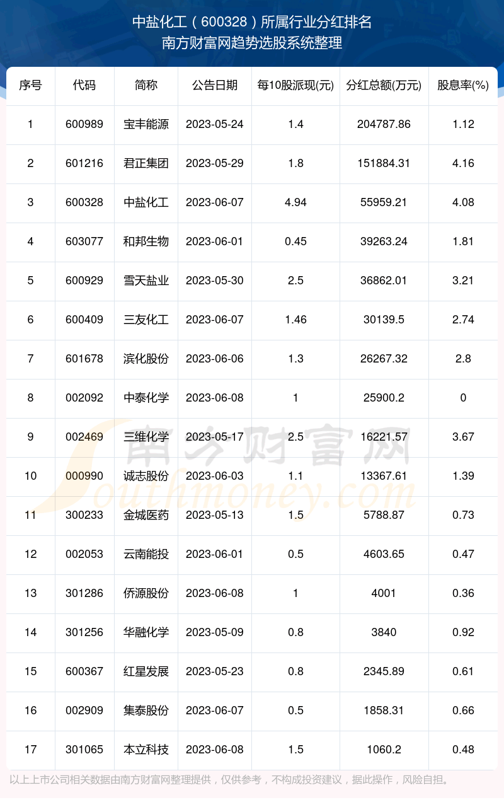Screen dimensions: 504x812
Task: Select the 每10股派现(元) column header
Action: tap(295, 86)
